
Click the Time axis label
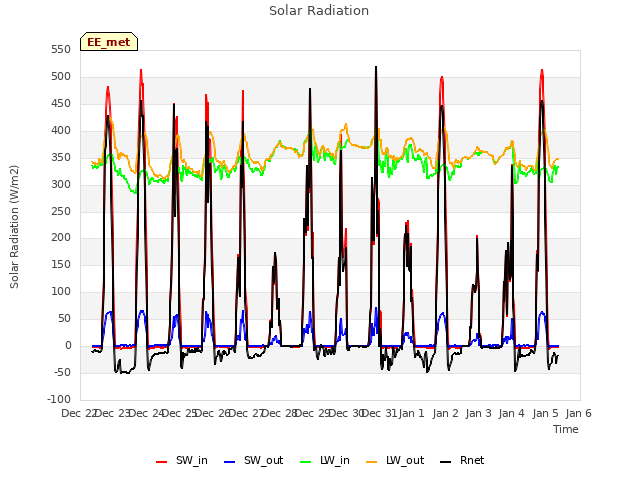click(x=566, y=429)
